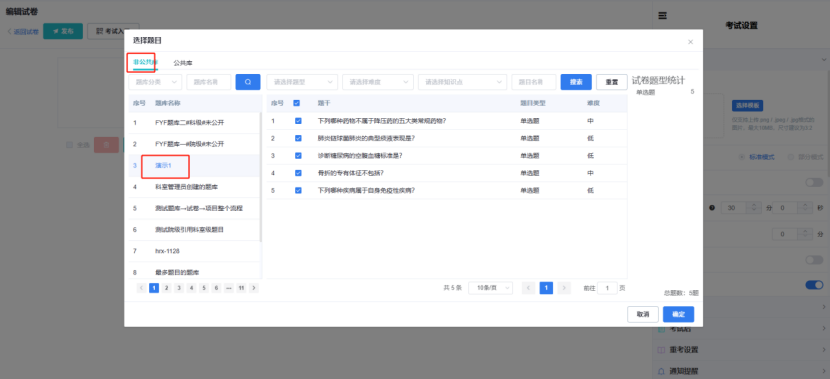Switch to the 非公共库 tab

coord(145,62)
